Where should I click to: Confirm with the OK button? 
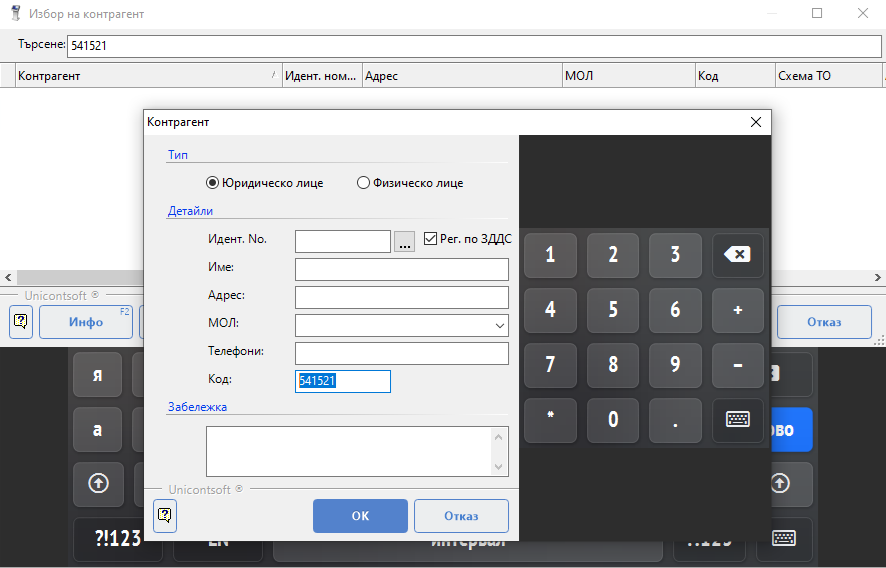tap(360, 516)
